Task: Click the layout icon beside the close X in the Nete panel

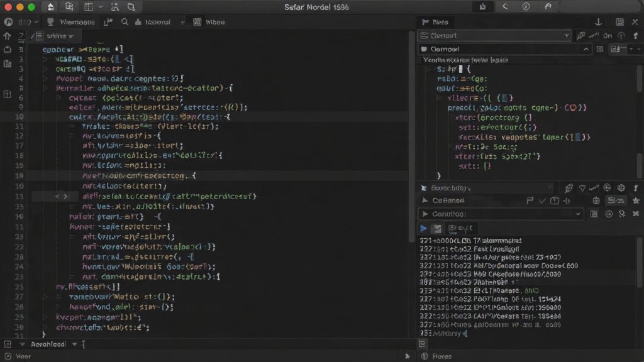Action: (619, 22)
